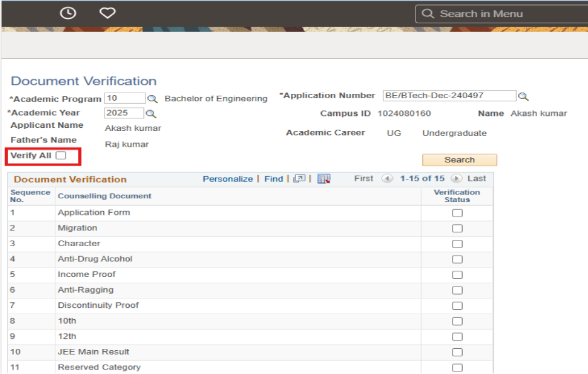This screenshot has width=588, height=374.
Task: Check verification for Reserved Category
Action: click(457, 368)
